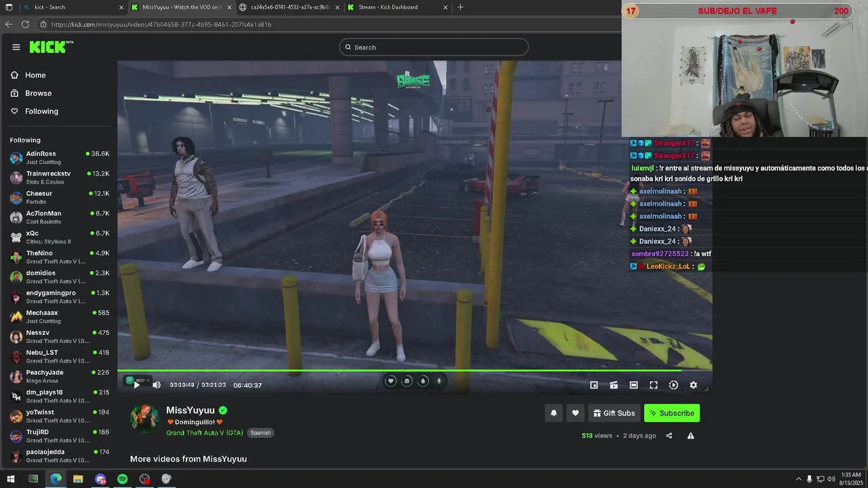Open taskbar volume speaker icon
868x488 pixels.
coord(831,479)
